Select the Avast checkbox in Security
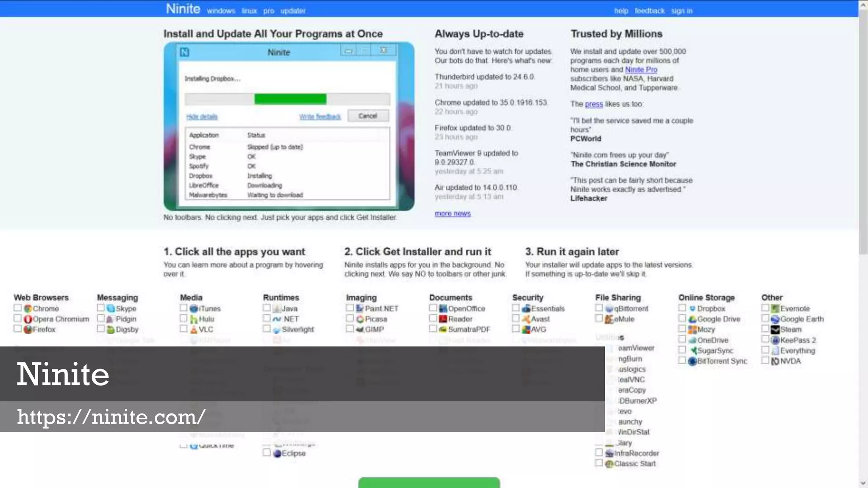 [x=516, y=319]
